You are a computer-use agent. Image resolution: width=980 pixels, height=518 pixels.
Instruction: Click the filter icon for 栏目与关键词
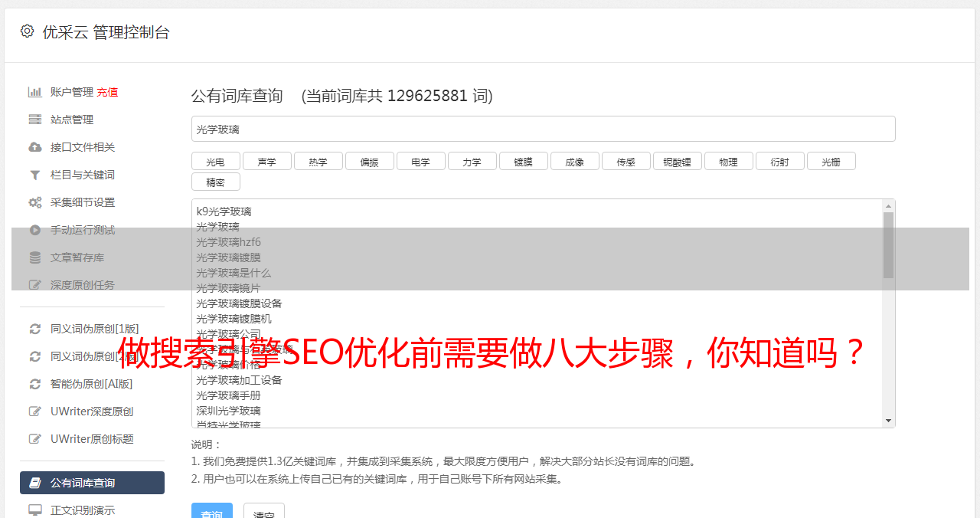point(34,175)
